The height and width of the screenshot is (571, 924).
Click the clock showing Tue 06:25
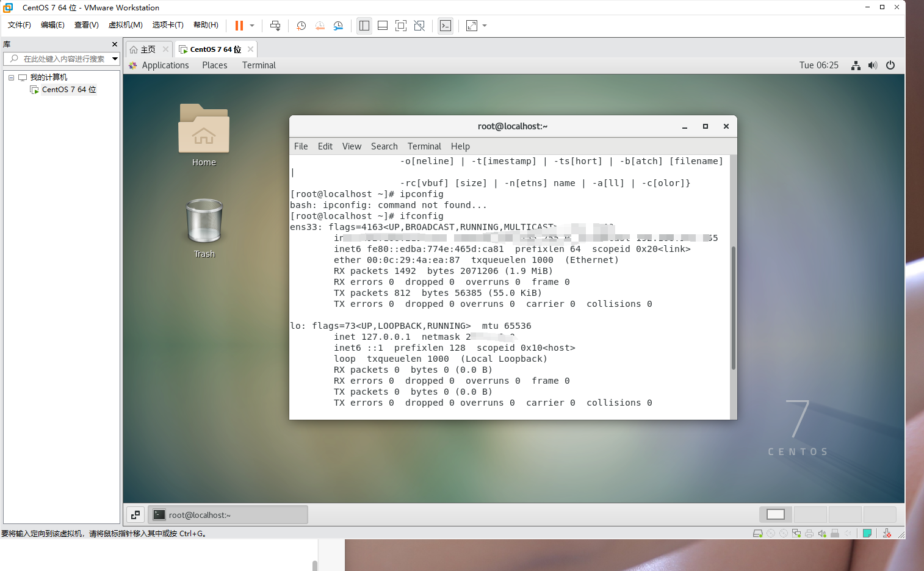pos(819,65)
